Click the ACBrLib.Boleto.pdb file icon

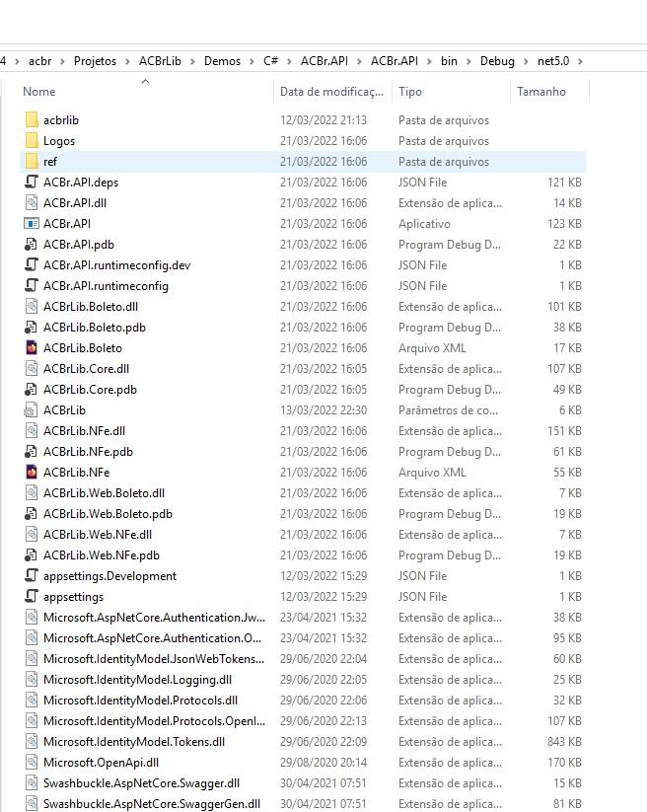tap(32, 328)
